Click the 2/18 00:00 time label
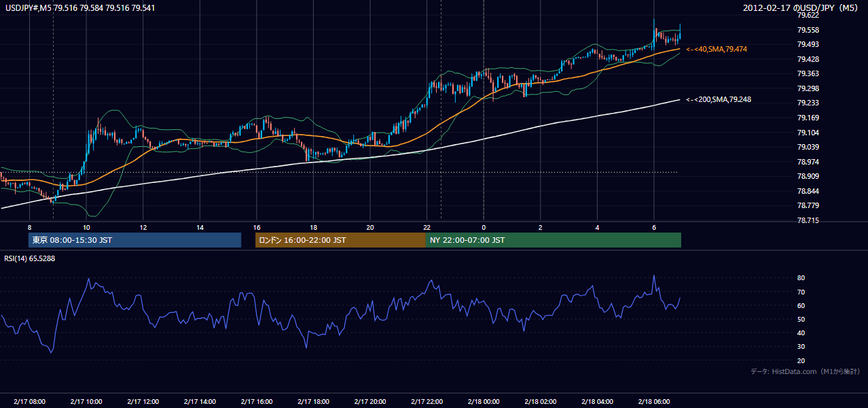Viewport: 868px width, 408px height. (x=484, y=402)
